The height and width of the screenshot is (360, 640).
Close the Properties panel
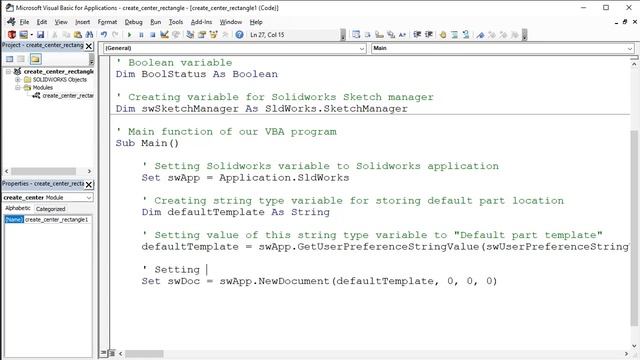click(89, 184)
